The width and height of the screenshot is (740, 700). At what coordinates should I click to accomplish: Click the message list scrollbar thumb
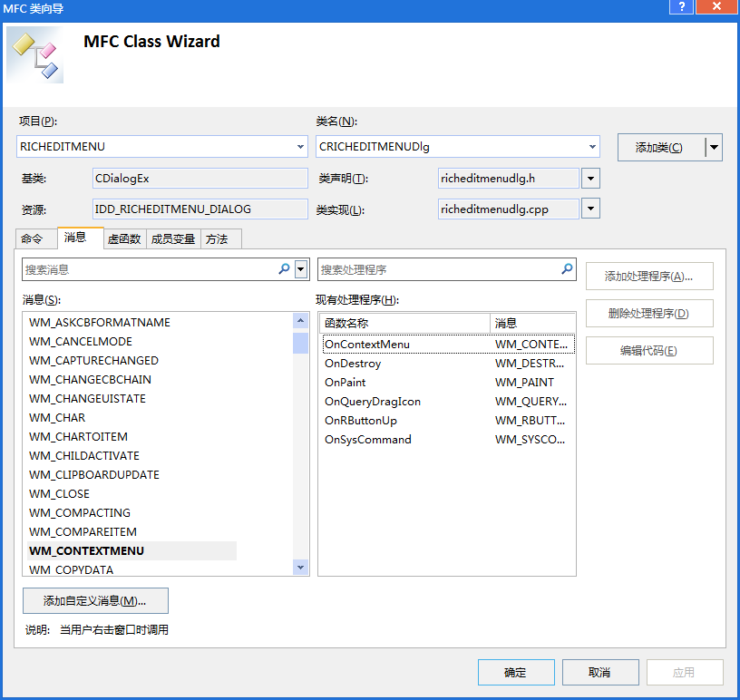click(301, 343)
